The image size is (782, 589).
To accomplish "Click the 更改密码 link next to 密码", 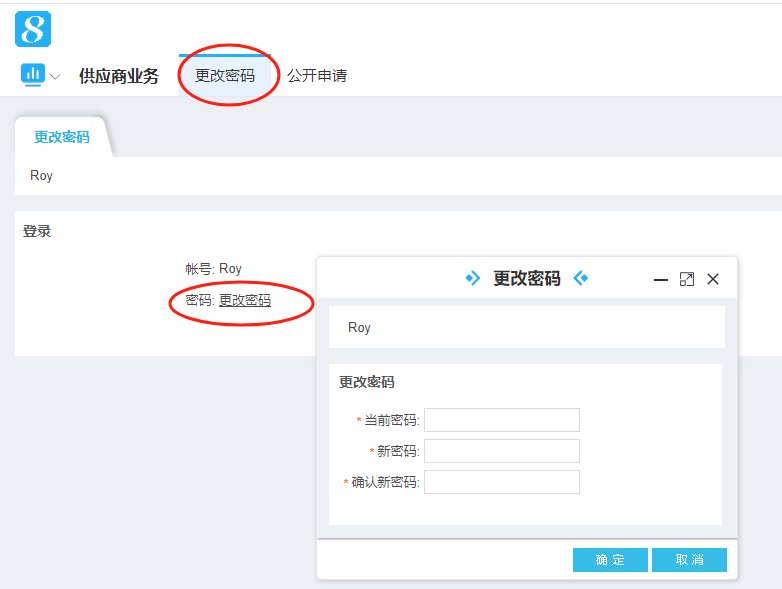I will pyautogui.click(x=245, y=300).
